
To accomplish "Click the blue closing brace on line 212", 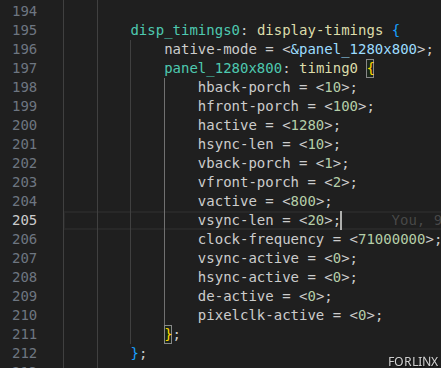I will click(x=134, y=353).
